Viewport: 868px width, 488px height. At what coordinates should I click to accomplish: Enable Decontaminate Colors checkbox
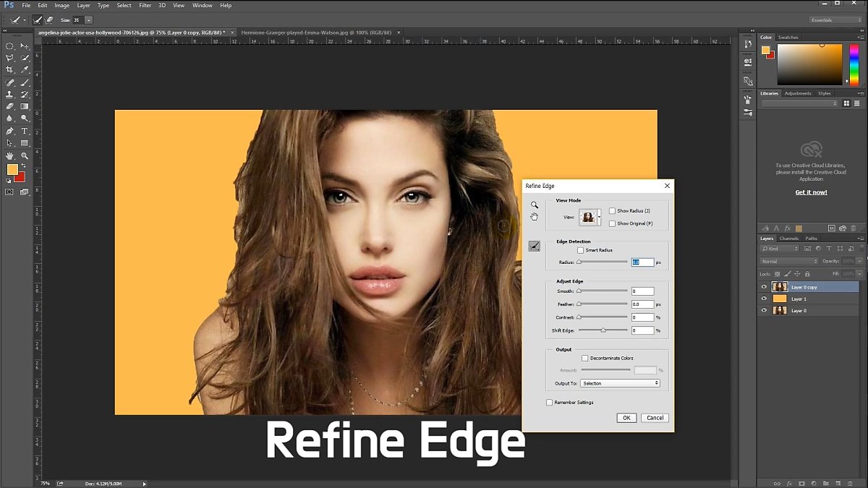point(585,358)
